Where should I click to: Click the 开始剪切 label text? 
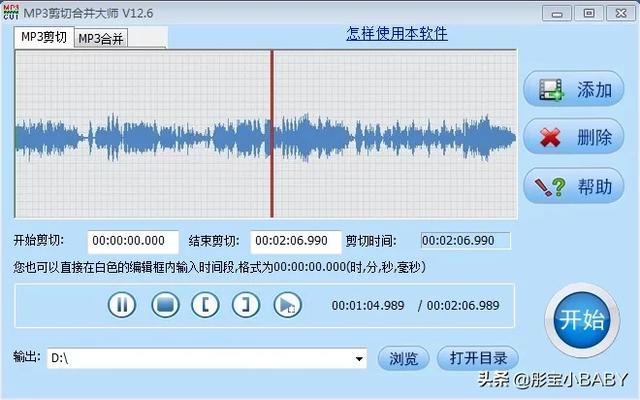pos(38,240)
